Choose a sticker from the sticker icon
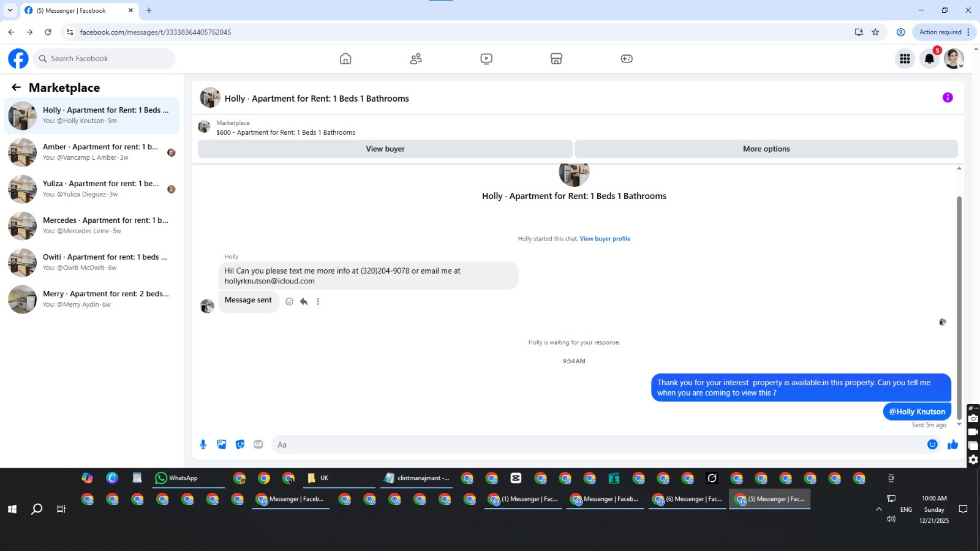The height and width of the screenshot is (551, 980). pyautogui.click(x=240, y=444)
